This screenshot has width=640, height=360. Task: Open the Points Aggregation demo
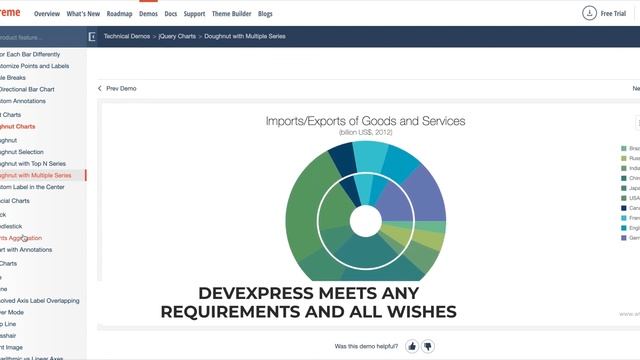pos(21,238)
